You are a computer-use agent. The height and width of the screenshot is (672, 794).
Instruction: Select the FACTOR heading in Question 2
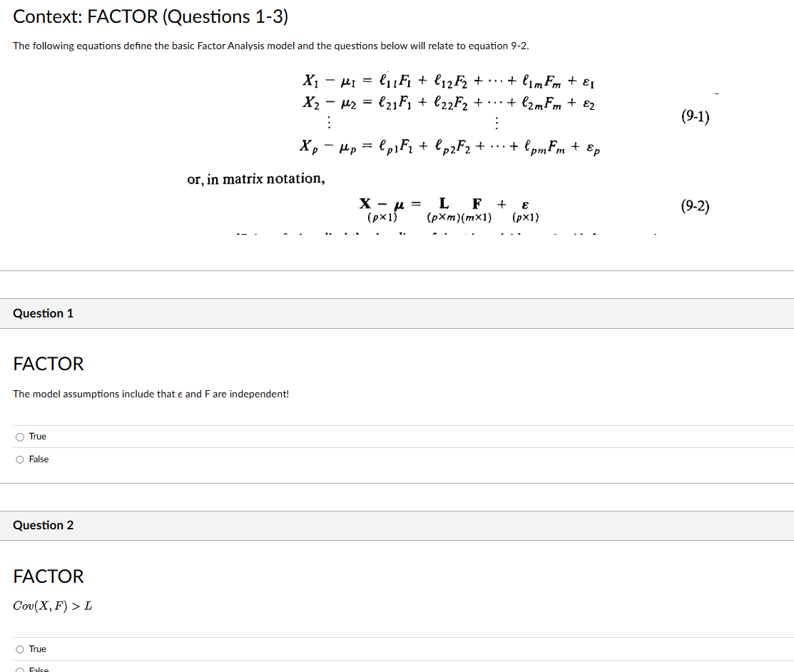point(48,576)
